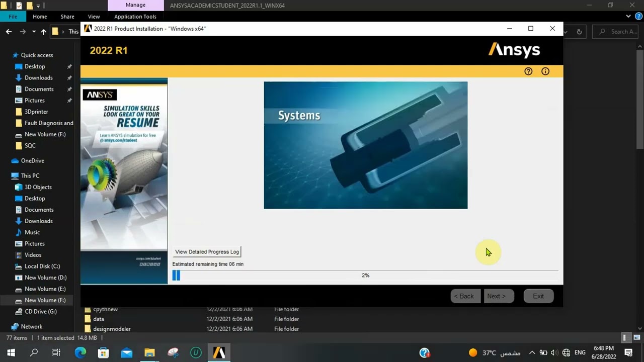Open the Share ribbon tab
Viewport: 644px width, 362px height.
[67, 17]
